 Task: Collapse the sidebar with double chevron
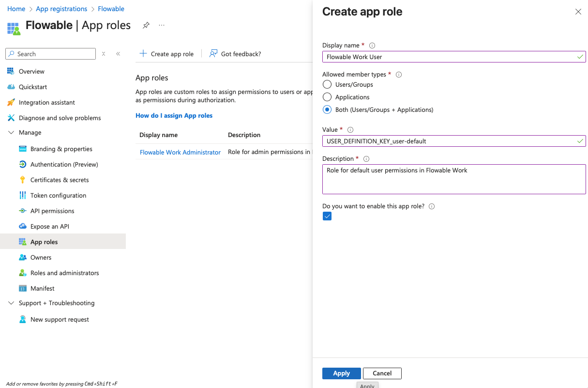coord(118,54)
